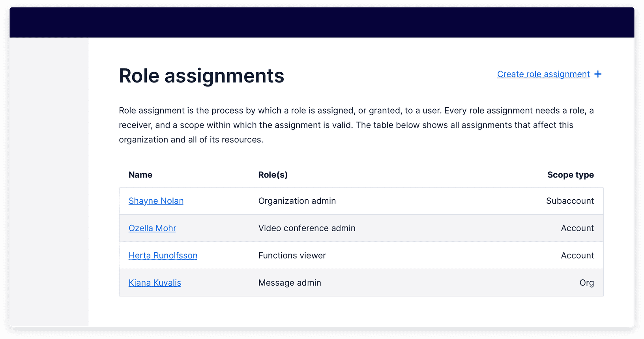Open Kiana Kuvalis profile link
Viewport: 644px width, 339px height.
click(155, 283)
